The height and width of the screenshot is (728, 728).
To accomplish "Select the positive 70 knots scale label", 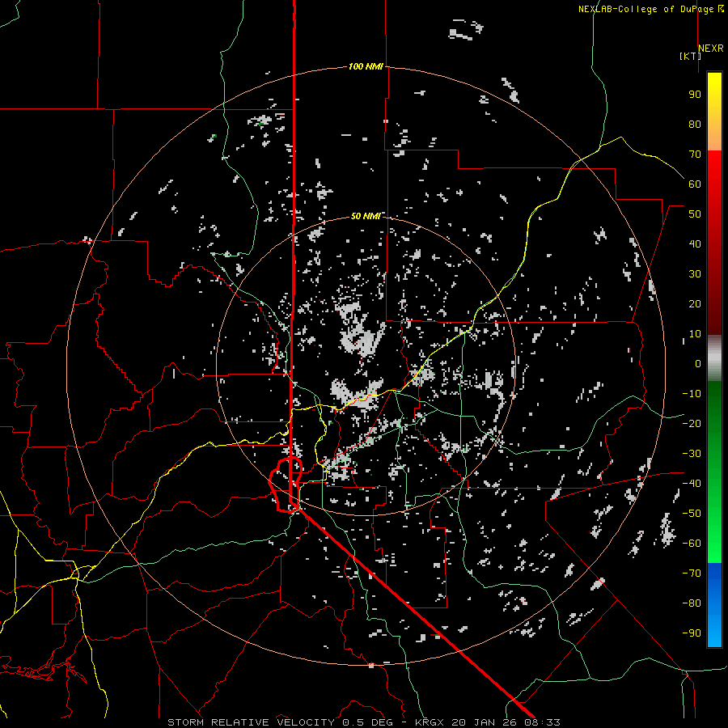I will click(x=695, y=154).
